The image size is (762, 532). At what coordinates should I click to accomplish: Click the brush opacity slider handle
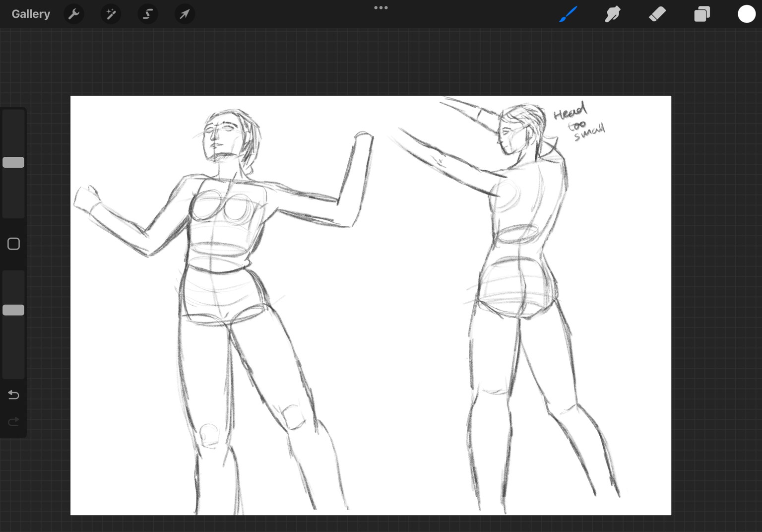click(13, 310)
